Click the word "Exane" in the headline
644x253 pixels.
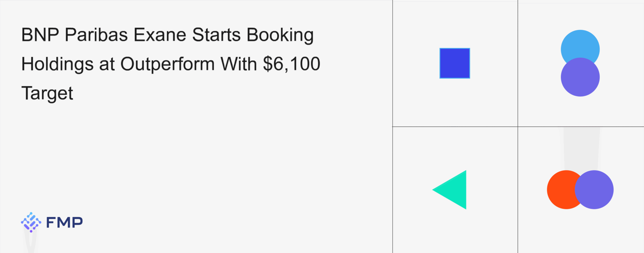pyautogui.click(x=160, y=35)
